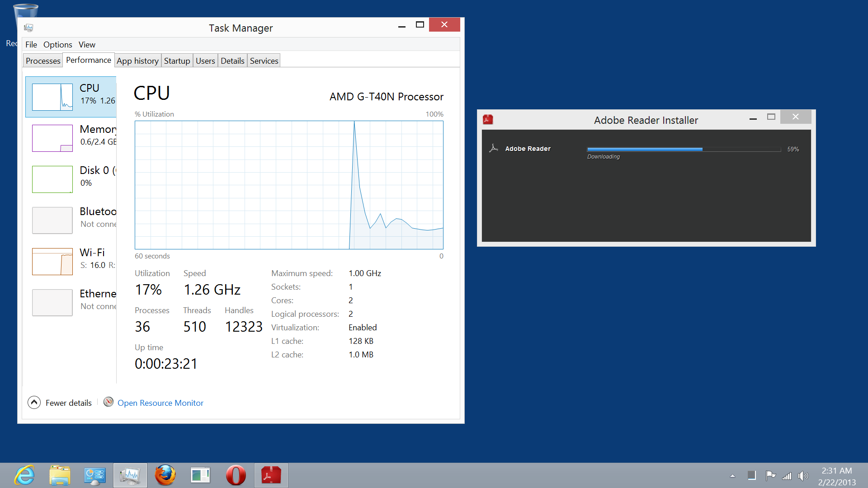
Task: Open File Explorer from the taskbar
Action: [x=60, y=475]
